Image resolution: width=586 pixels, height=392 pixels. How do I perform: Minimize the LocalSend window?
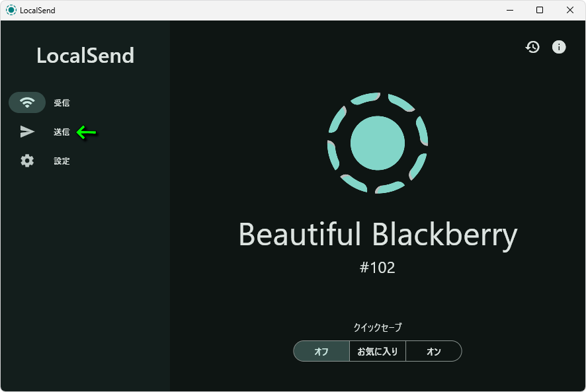pos(510,10)
